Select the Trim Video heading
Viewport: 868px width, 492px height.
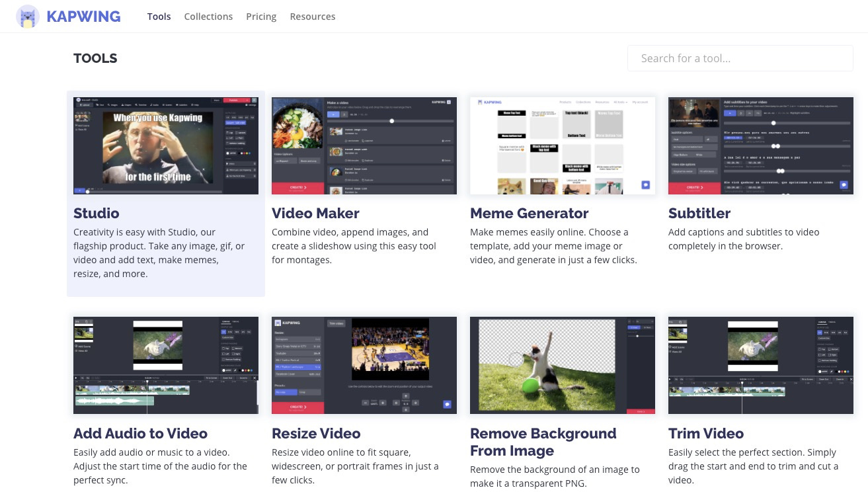[x=706, y=433]
